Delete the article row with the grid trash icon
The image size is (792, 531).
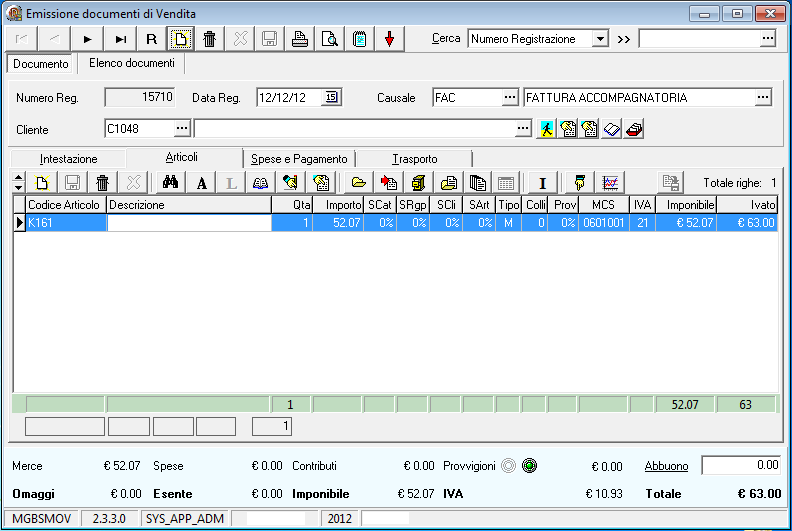[103, 182]
